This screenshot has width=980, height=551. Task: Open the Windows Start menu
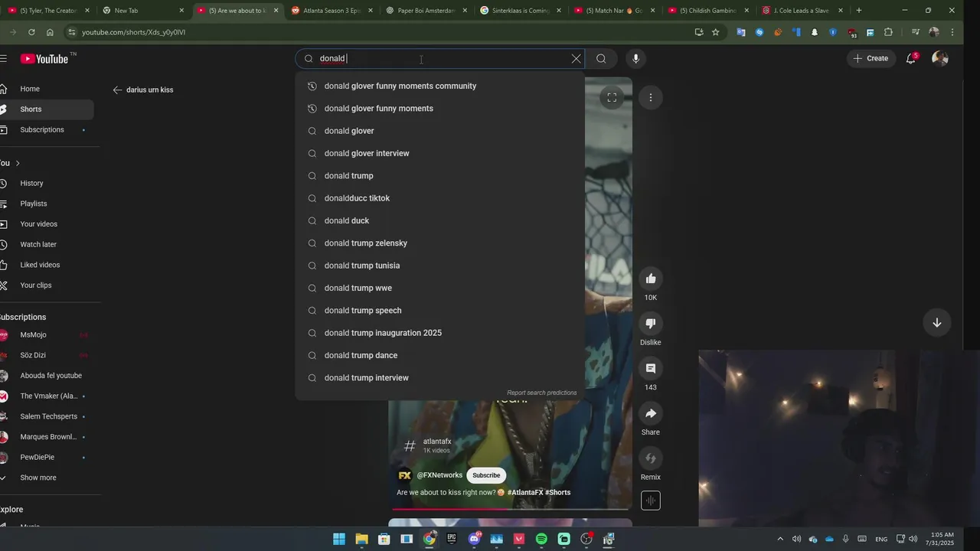click(338, 539)
